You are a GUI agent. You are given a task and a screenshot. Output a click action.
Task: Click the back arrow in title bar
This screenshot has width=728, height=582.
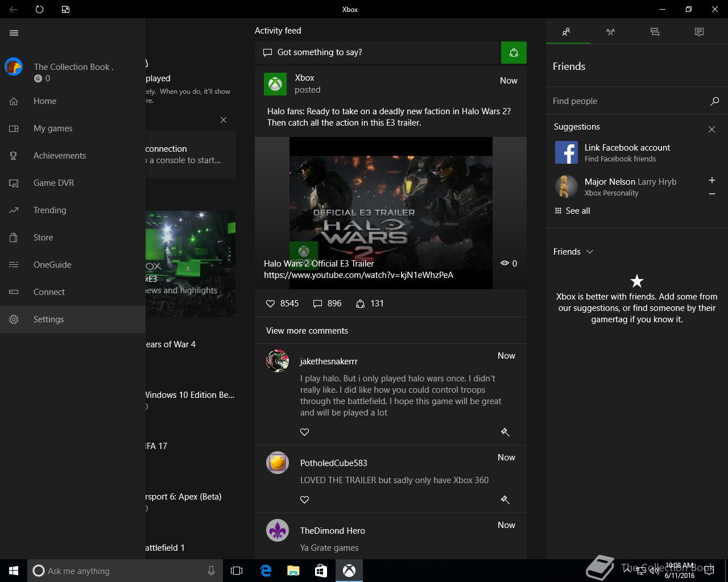pos(13,9)
